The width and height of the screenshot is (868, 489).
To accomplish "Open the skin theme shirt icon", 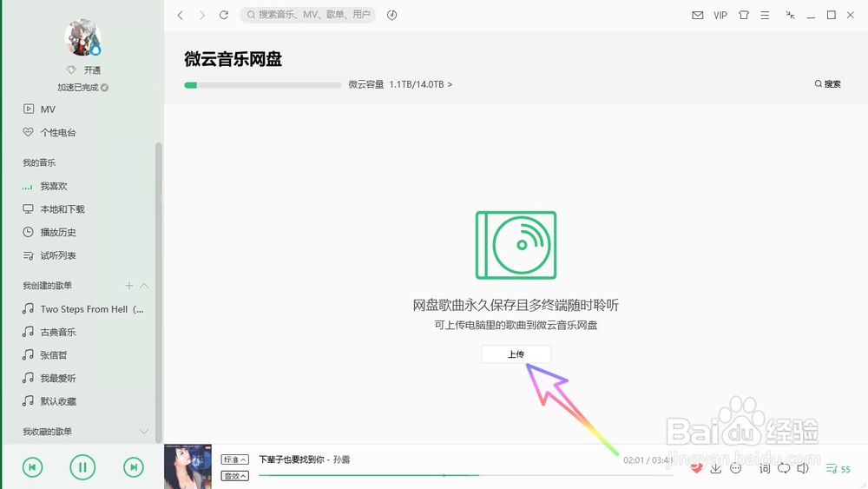I will point(744,15).
